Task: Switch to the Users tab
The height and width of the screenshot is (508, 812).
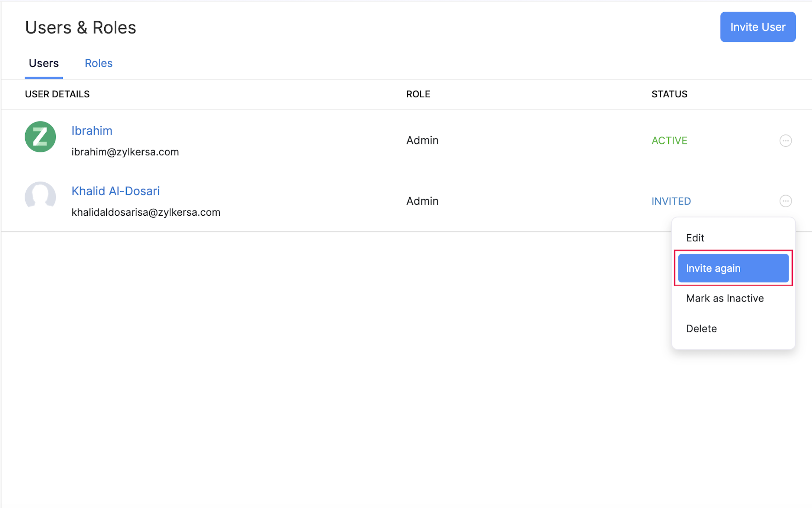Action: coord(43,63)
